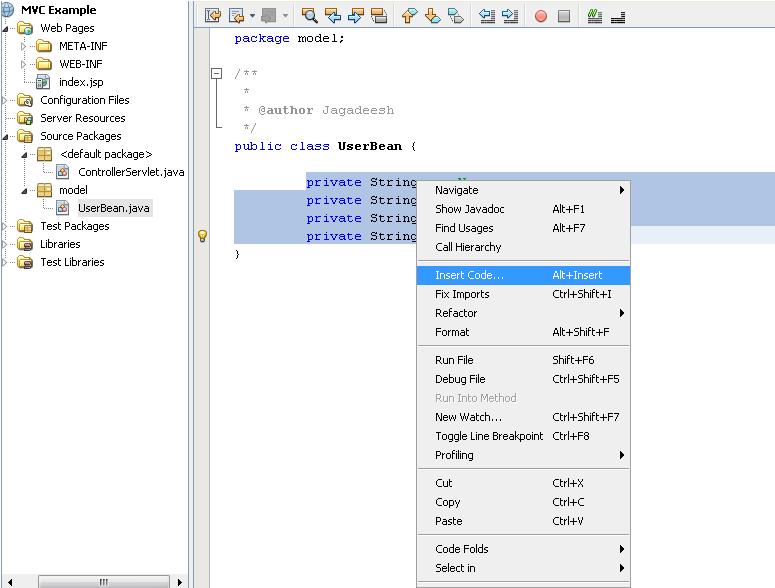The width and height of the screenshot is (775, 588).
Task: Open Code Folds submenu
Action: pos(523,549)
